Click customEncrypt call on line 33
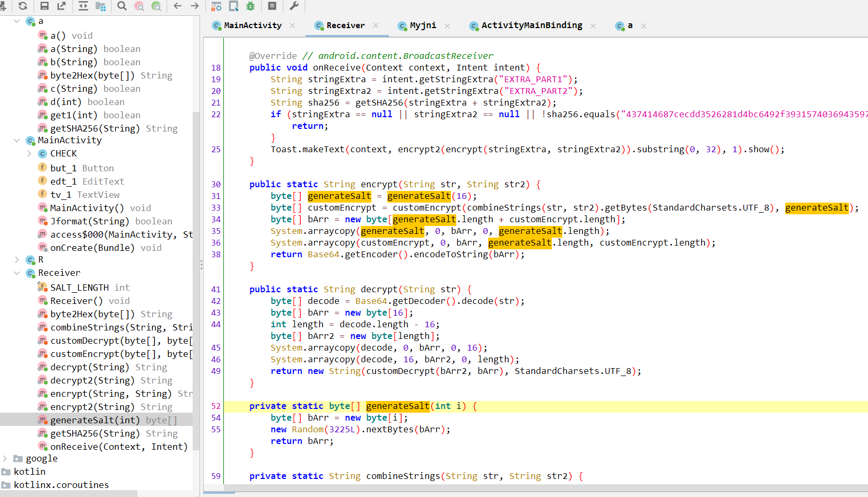The width and height of the screenshot is (868, 497). tap(427, 208)
